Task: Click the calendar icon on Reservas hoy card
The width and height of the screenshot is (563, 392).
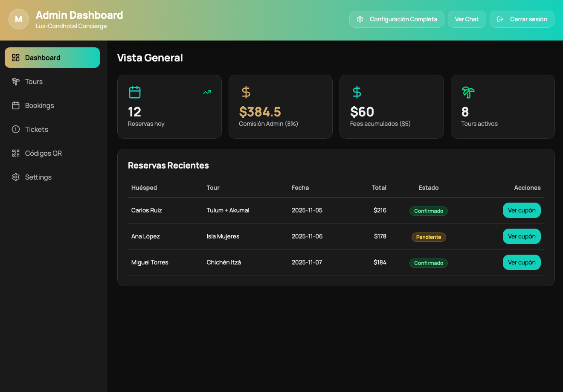Action: coord(134,92)
